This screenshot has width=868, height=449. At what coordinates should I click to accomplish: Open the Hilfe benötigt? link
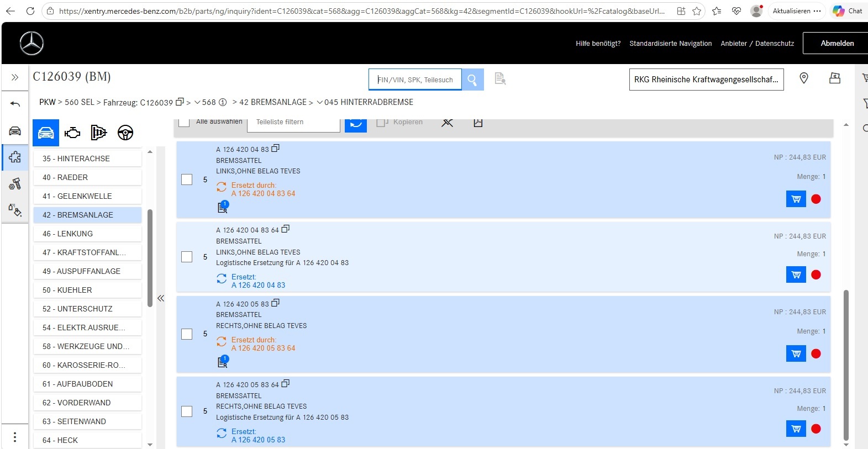click(598, 44)
